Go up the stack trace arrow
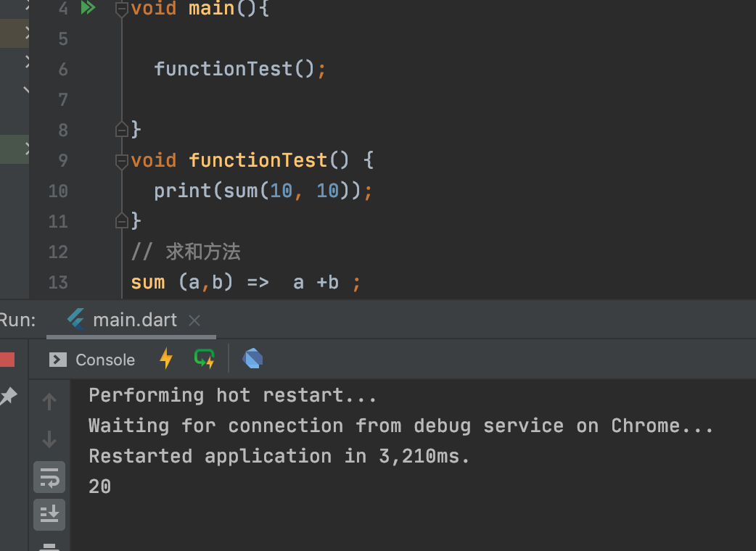 coord(49,402)
